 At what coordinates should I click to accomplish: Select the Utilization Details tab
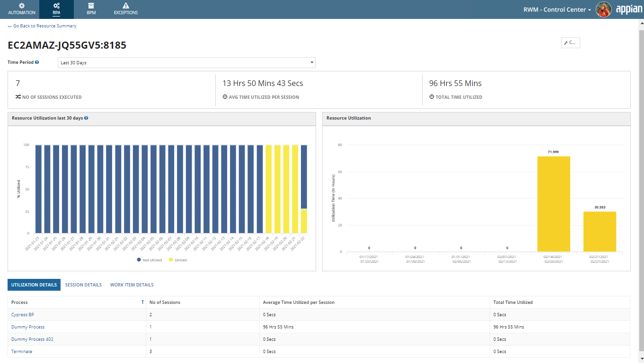click(34, 285)
